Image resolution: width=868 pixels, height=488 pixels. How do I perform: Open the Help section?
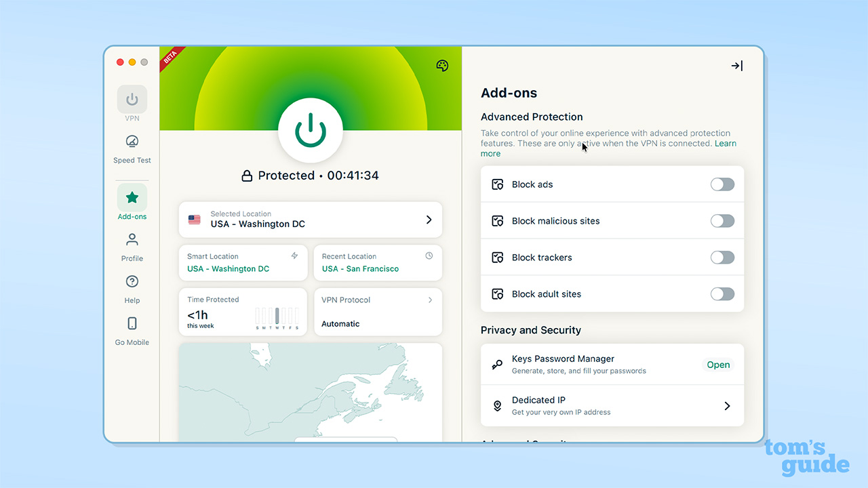click(x=132, y=283)
